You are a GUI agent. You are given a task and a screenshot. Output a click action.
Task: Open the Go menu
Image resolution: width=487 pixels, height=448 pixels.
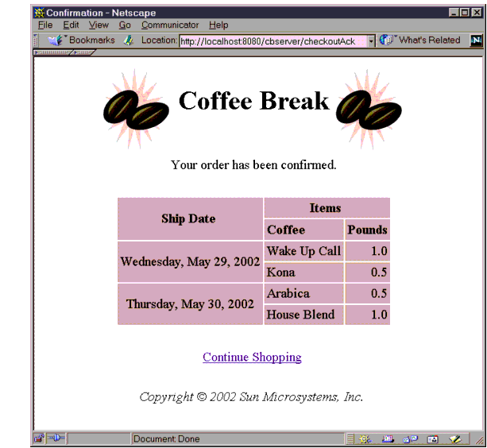[x=125, y=25]
